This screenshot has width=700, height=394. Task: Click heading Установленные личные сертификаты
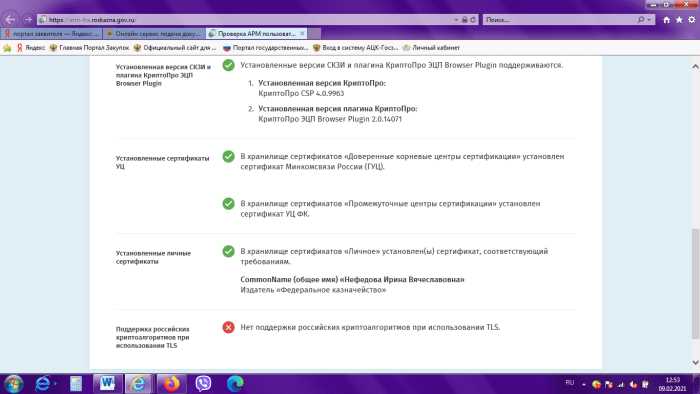[x=153, y=257]
